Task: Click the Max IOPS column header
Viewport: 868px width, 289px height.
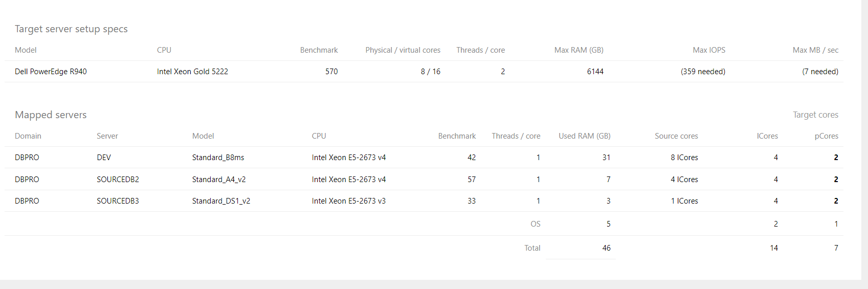Action: point(708,50)
